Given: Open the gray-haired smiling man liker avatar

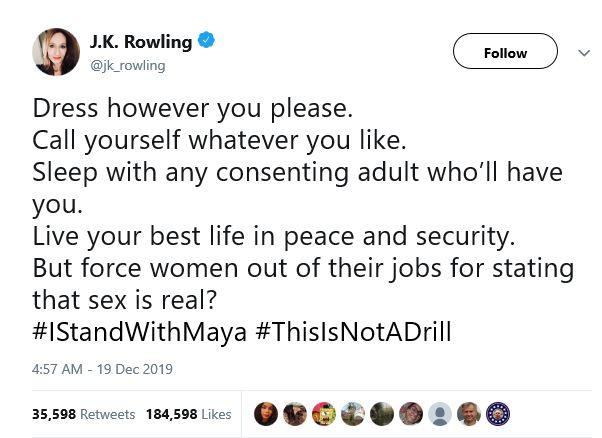Looking at the screenshot, I should (469, 414).
